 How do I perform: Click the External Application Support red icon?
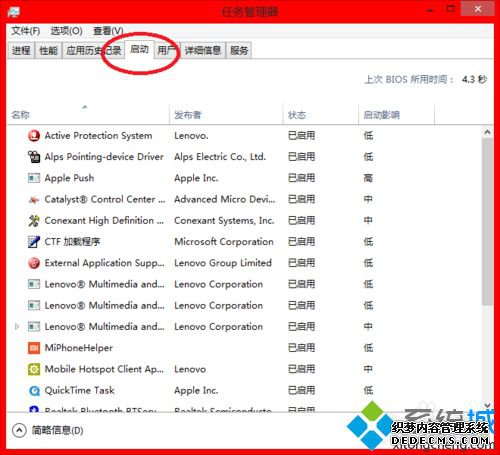coord(34,263)
